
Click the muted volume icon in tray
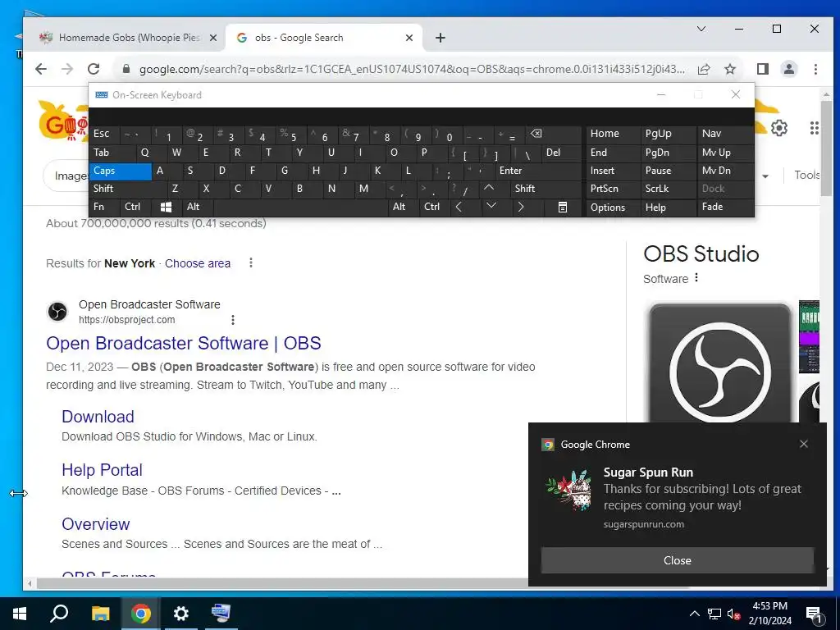coord(733,614)
